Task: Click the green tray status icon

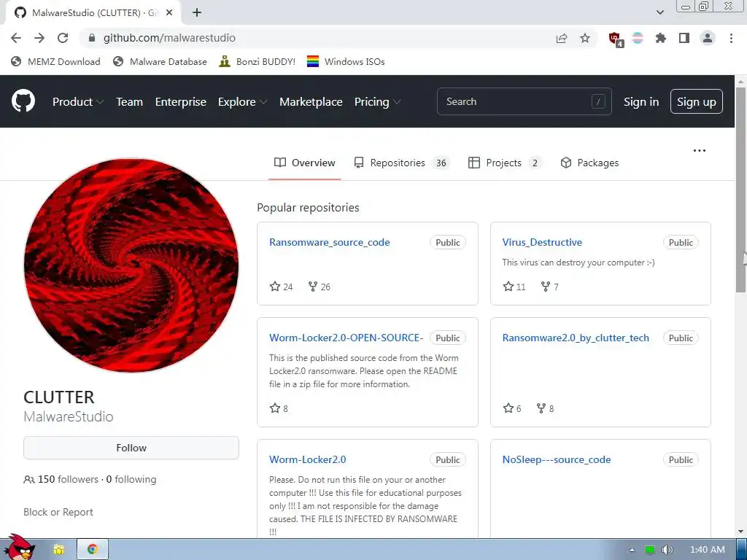Action: tap(649, 550)
